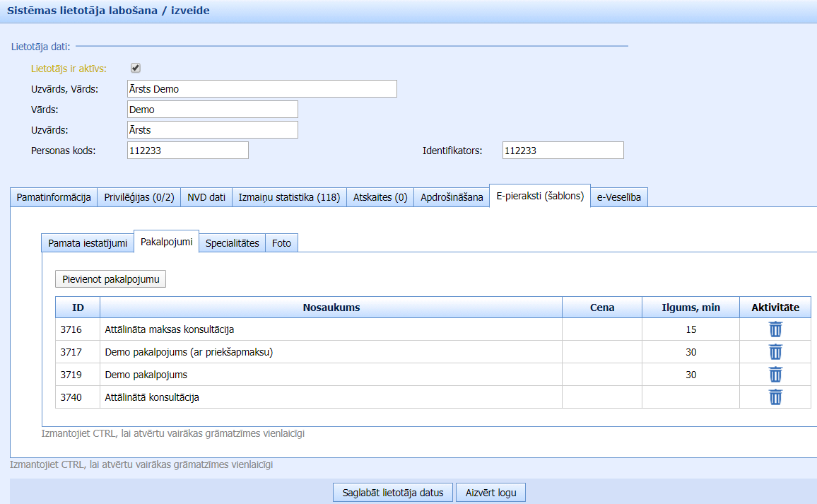
Task: Delete Attālinātā konsultācija via trash icon
Action: 775,397
